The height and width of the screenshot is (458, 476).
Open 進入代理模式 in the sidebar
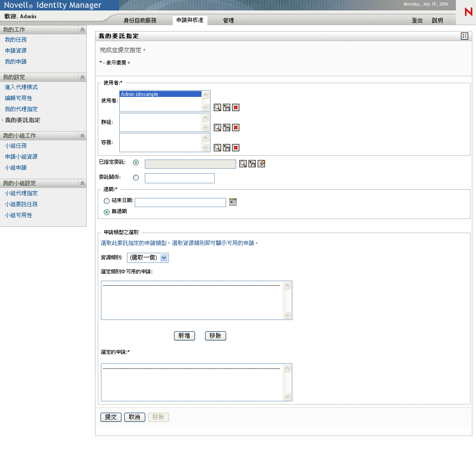(x=21, y=87)
